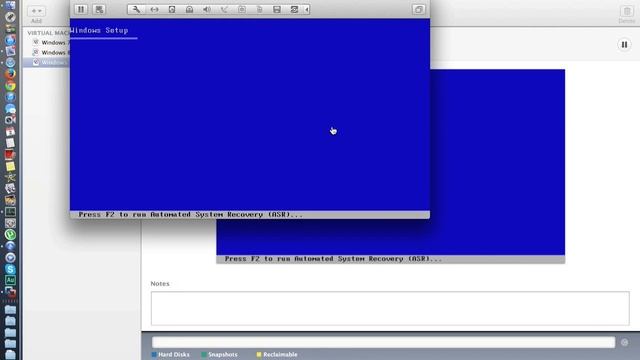Click the Delete trash button in the library window
The height and width of the screenshot is (360, 640).
tap(627, 11)
